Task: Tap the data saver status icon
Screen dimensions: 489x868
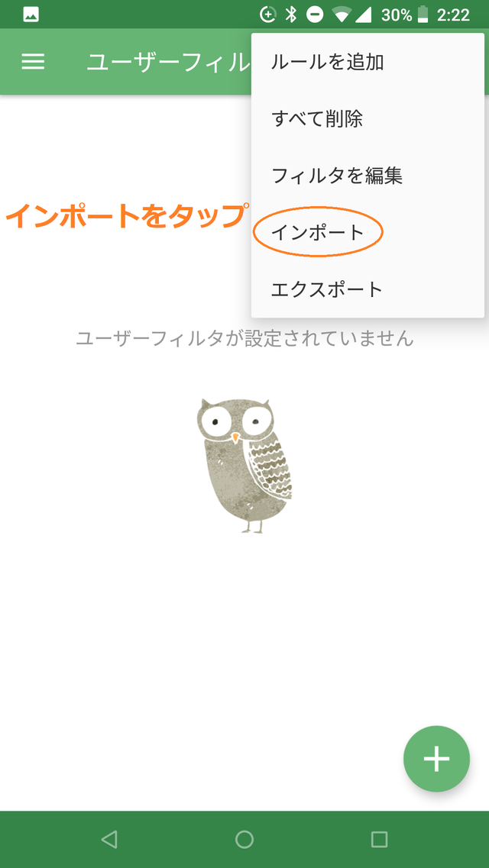Action: pos(267,15)
